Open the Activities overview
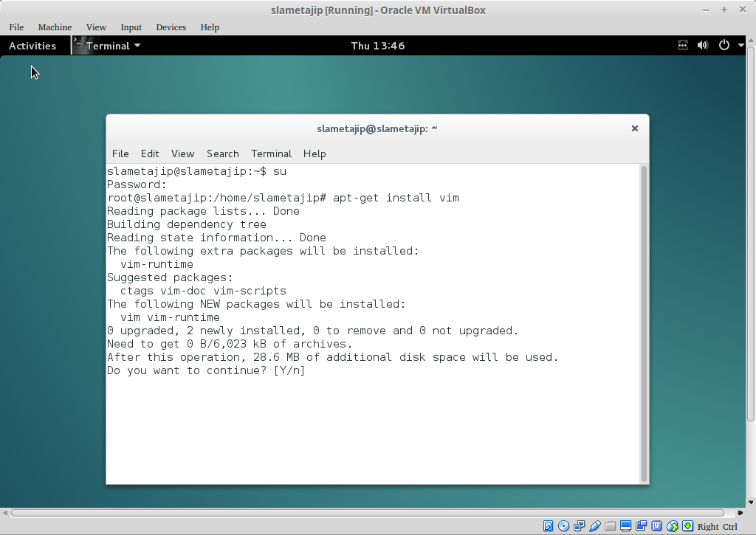Screen dimensions: 756x535 coord(32,46)
